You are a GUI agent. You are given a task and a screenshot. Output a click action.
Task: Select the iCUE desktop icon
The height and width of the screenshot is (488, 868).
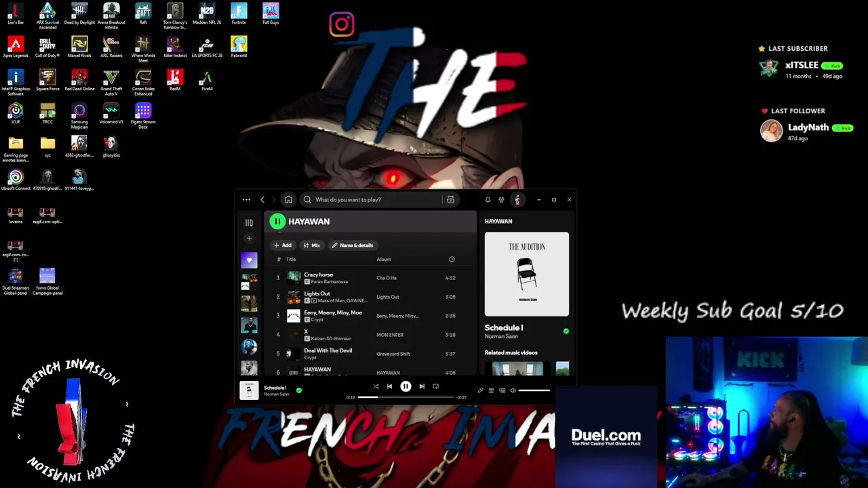pyautogui.click(x=16, y=113)
